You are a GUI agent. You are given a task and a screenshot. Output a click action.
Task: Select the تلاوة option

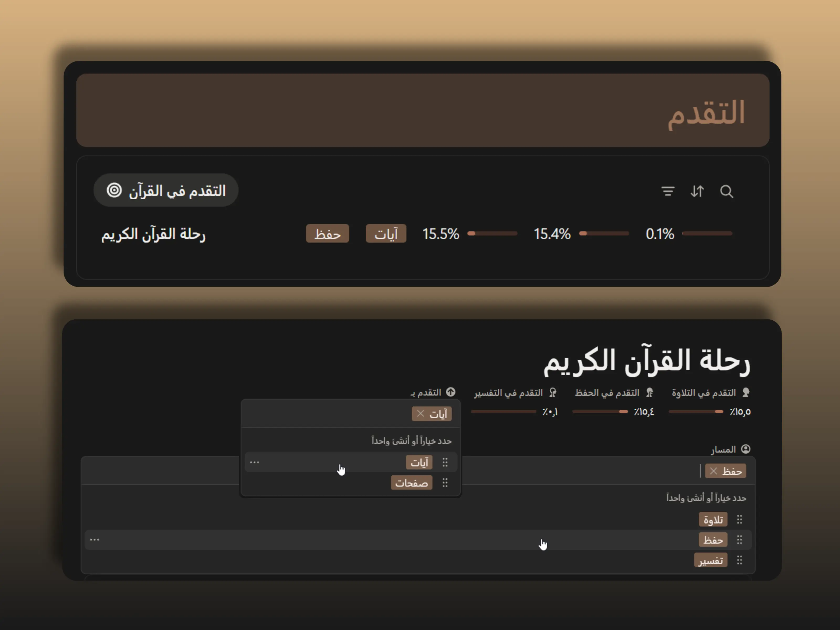(x=713, y=519)
